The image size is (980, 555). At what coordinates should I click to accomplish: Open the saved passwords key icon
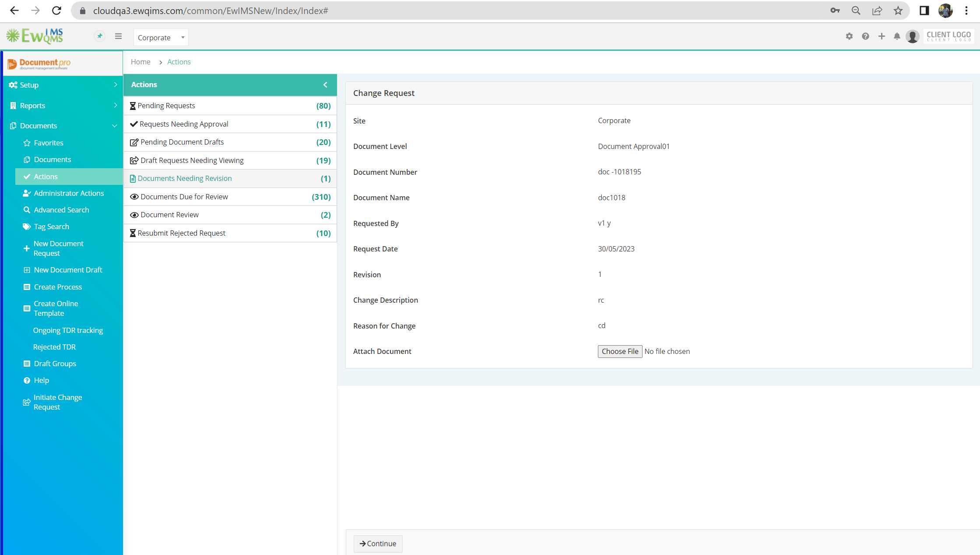[x=835, y=11]
